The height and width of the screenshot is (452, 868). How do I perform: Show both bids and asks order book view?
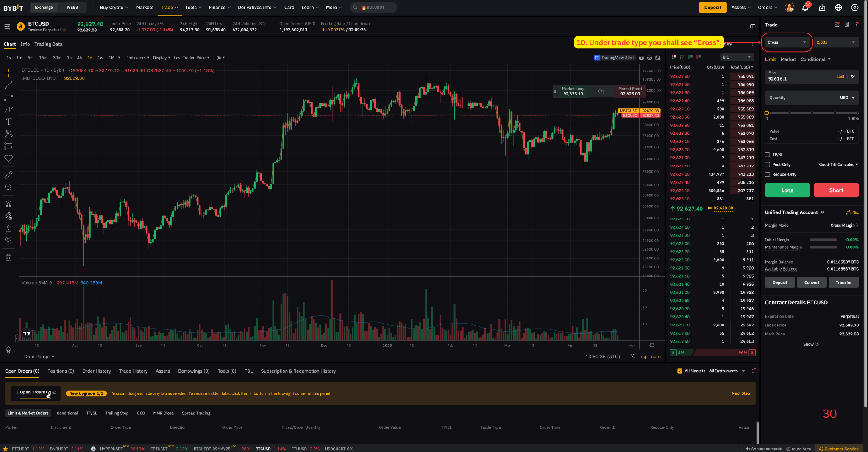click(x=674, y=57)
